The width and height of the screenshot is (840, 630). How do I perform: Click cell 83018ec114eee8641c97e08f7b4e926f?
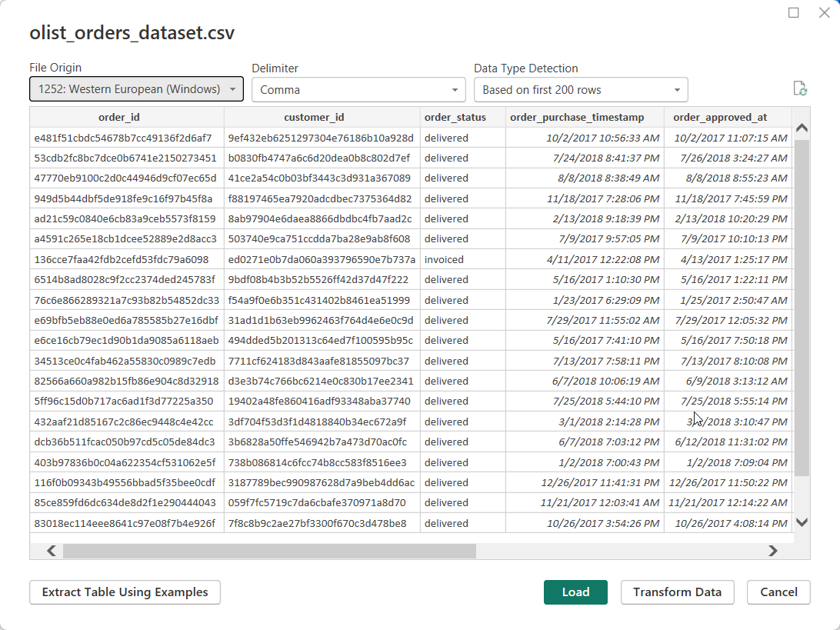tap(126, 523)
